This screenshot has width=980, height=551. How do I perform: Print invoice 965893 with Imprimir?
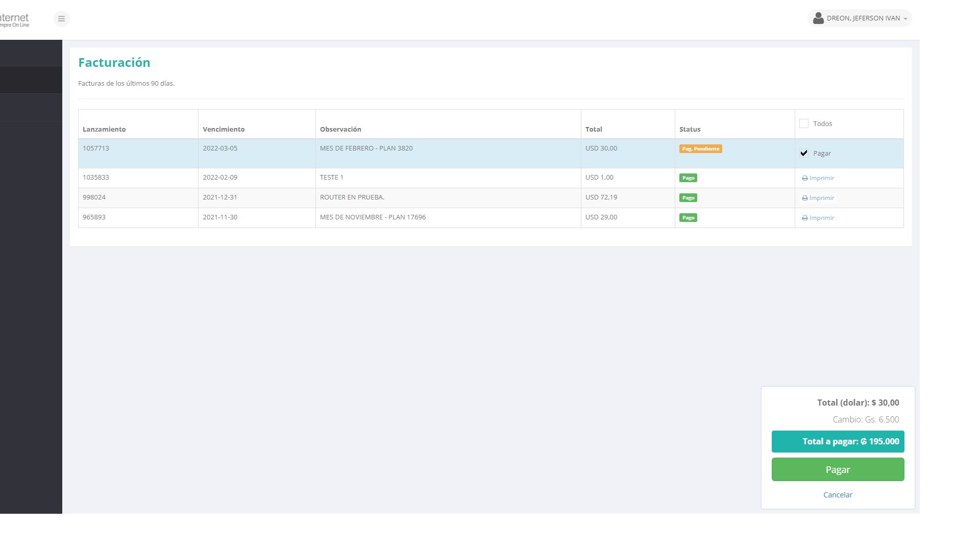(x=818, y=218)
